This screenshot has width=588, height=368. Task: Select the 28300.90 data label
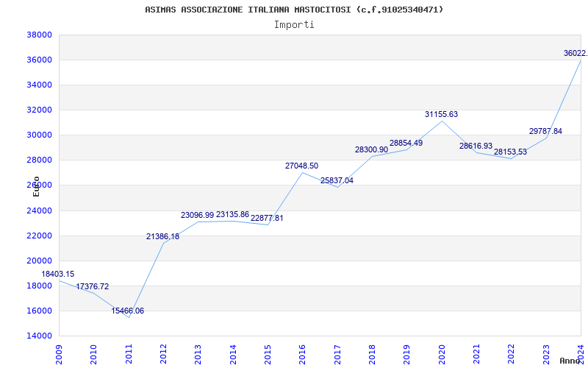(x=372, y=150)
